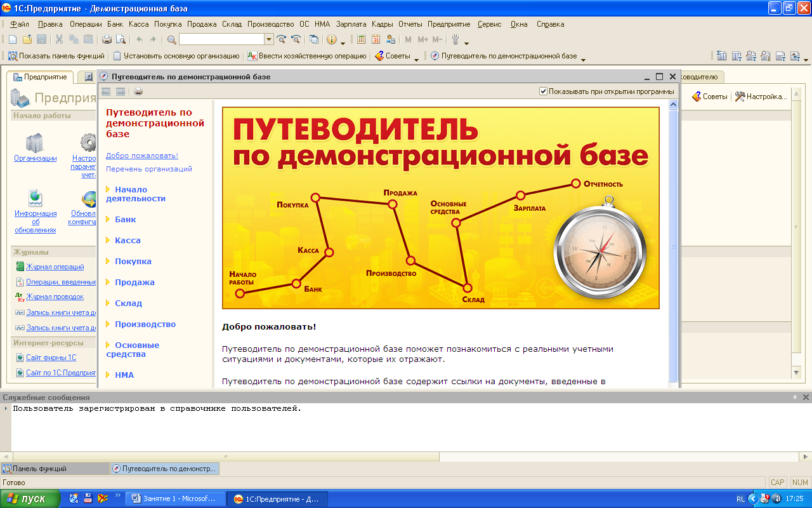Click the Windows пуск start button

[x=30, y=498]
